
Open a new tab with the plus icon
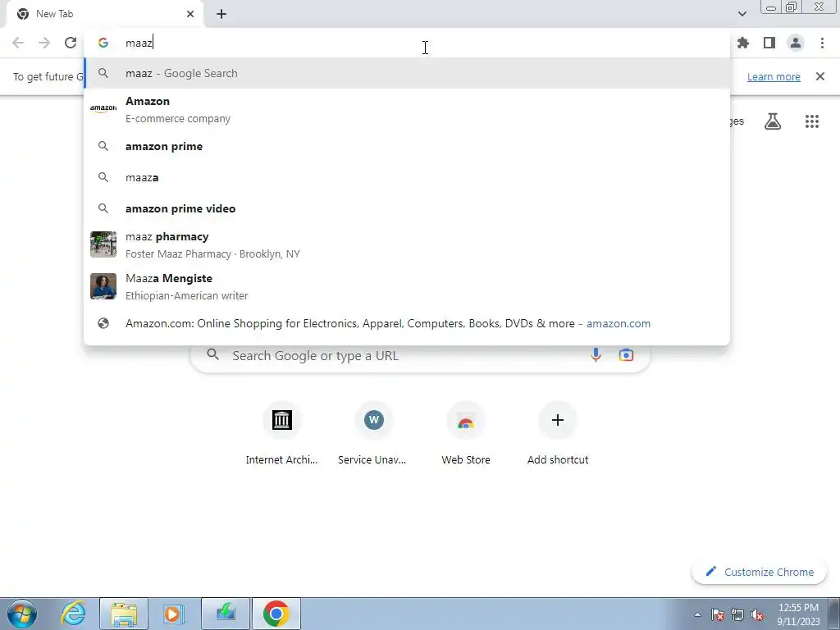click(221, 14)
